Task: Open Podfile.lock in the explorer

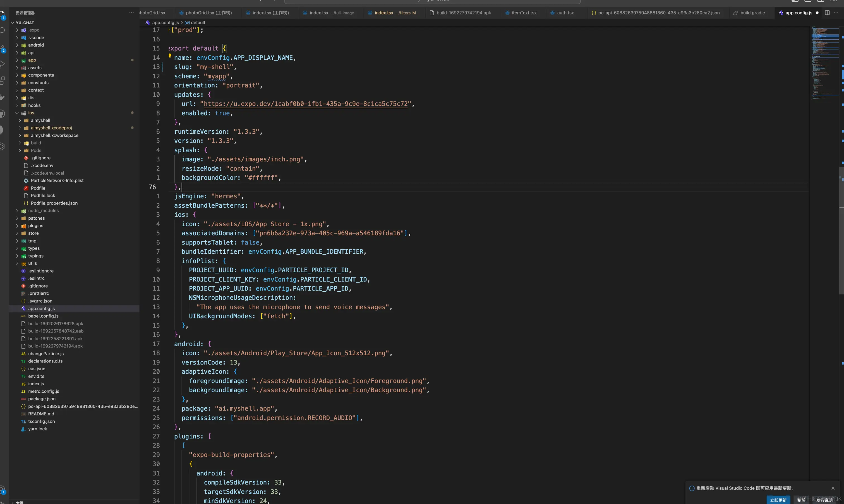Action: [43, 196]
